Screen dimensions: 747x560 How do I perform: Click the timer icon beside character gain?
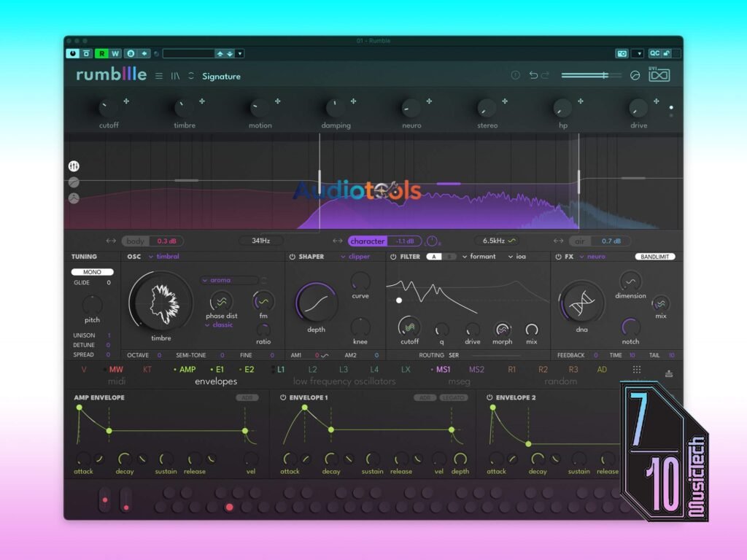(432, 241)
